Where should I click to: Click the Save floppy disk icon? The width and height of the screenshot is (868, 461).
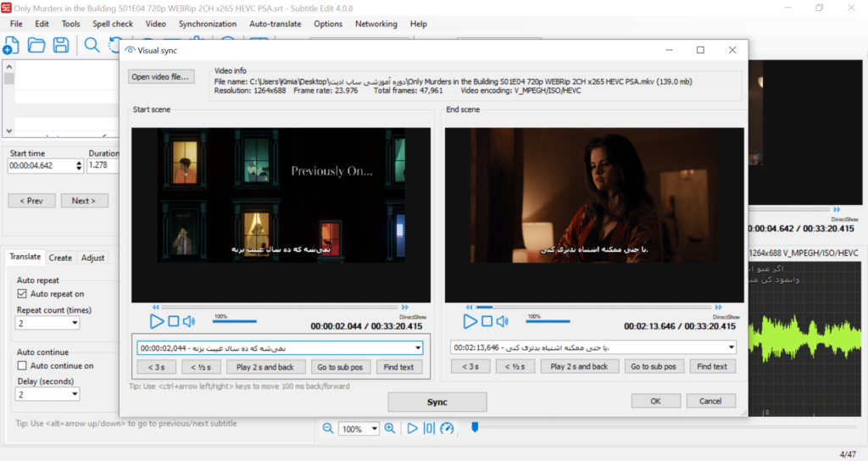tap(61, 46)
